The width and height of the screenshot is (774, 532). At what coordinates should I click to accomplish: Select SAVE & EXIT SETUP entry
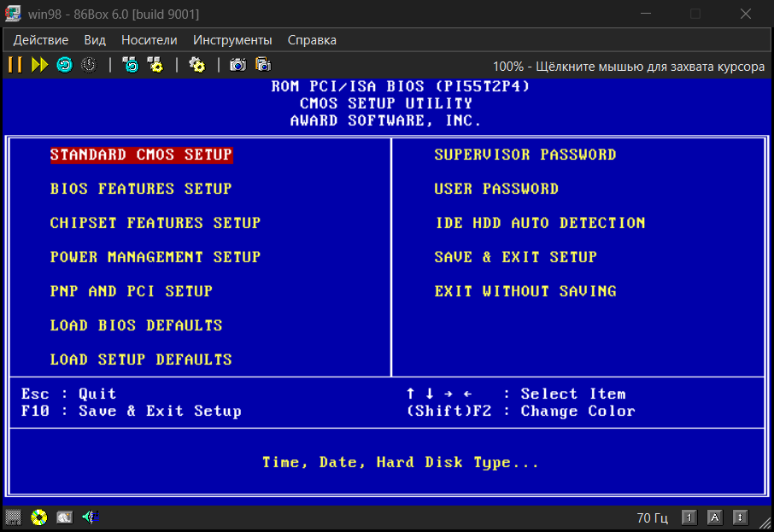515,257
